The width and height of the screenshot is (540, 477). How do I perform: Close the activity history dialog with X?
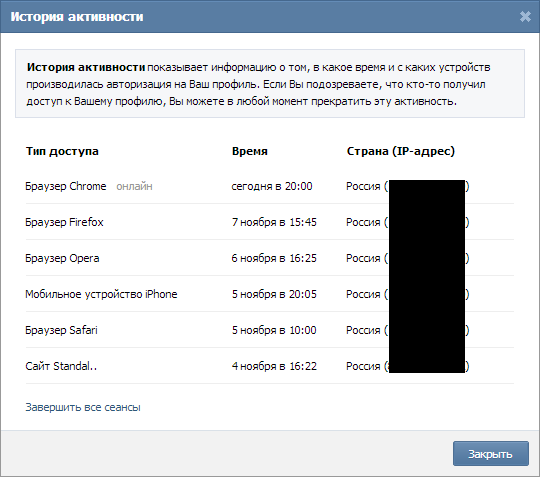(x=525, y=16)
